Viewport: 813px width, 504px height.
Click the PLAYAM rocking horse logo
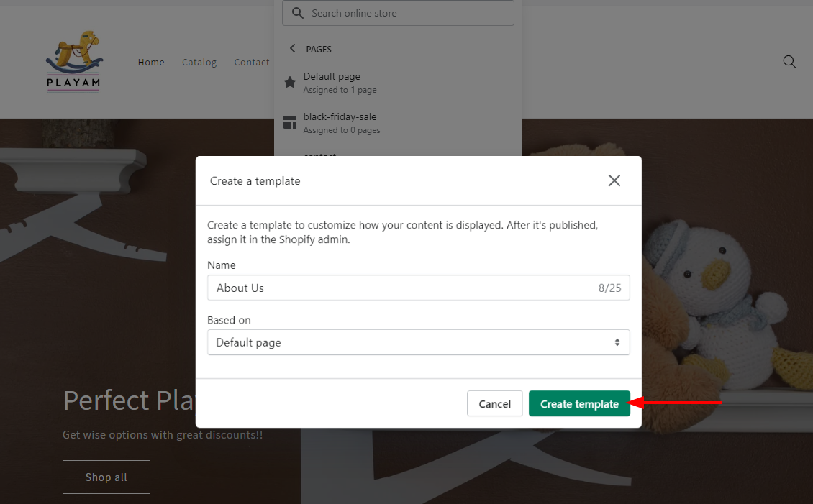tap(74, 61)
